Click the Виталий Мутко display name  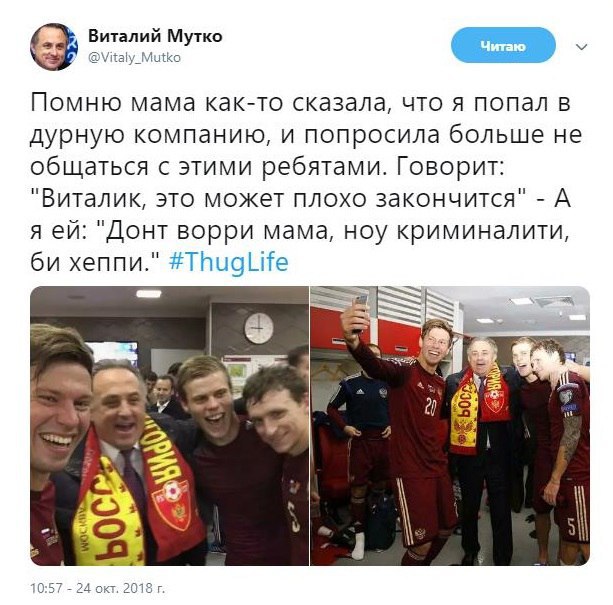click(155, 36)
